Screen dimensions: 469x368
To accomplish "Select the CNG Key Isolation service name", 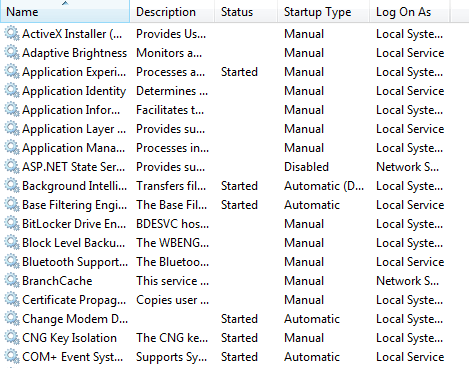I will pyautogui.click(x=69, y=338).
